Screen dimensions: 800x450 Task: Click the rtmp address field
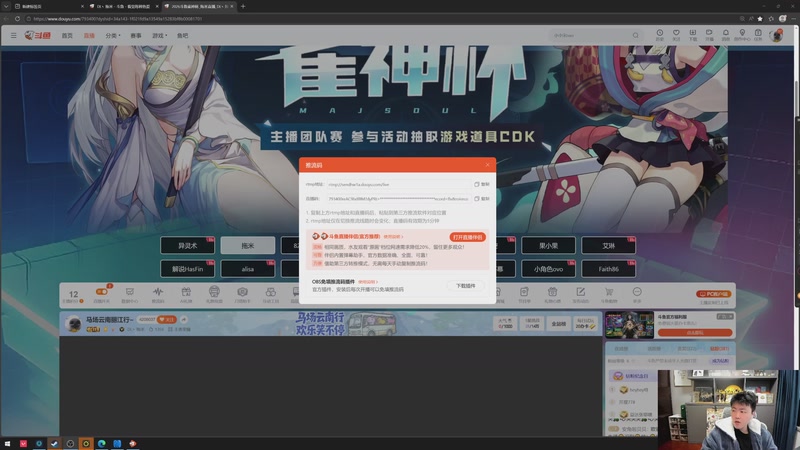398,184
